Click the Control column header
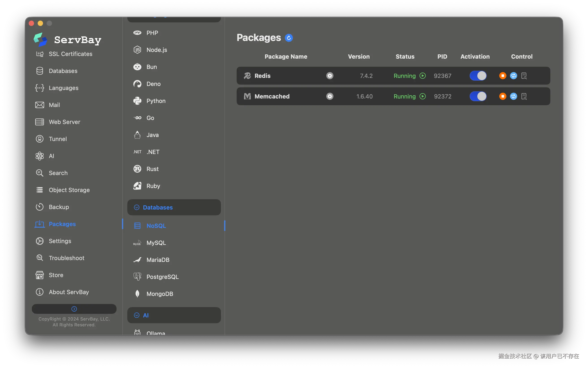The image size is (588, 368). coord(521,56)
